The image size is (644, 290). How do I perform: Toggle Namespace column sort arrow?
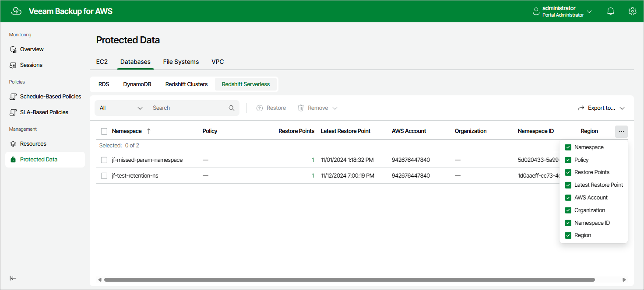[149, 131]
